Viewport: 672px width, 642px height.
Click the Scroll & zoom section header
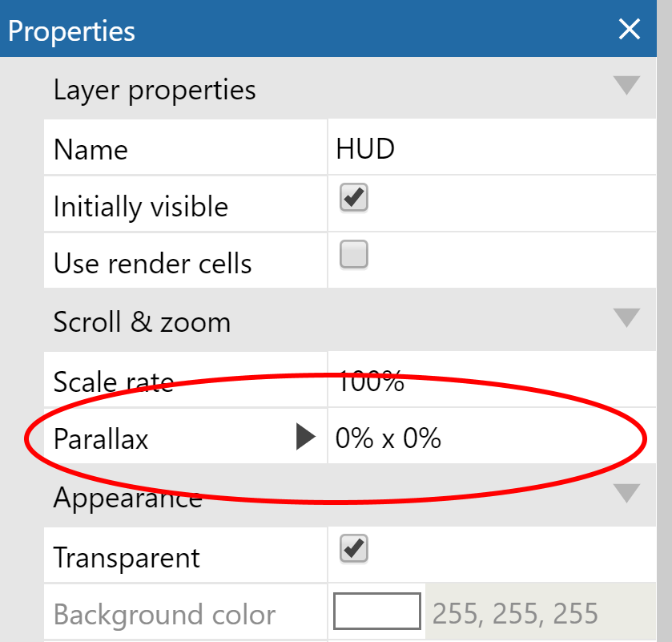tap(142, 322)
